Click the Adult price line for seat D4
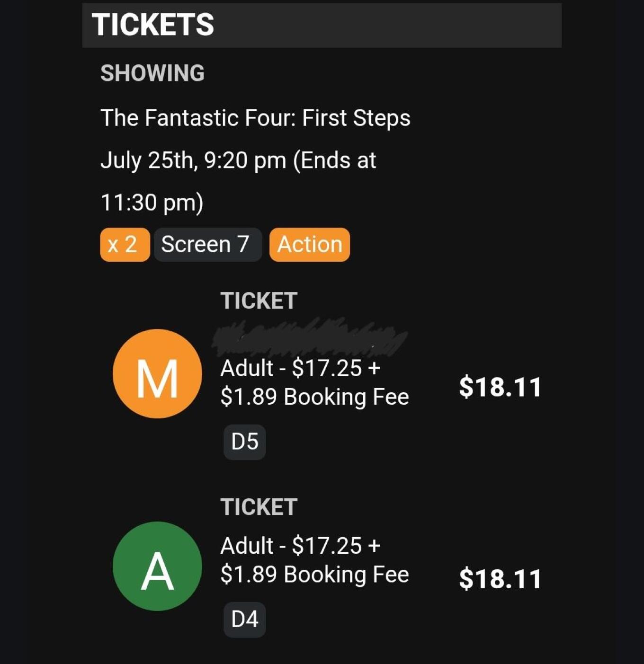Viewport: 644px width, 664px height. [x=300, y=546]
